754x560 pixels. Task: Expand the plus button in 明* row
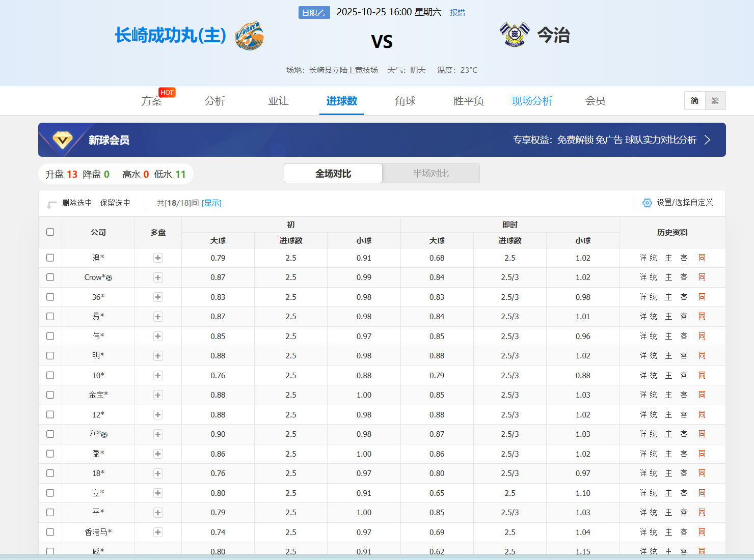(158, 356)
